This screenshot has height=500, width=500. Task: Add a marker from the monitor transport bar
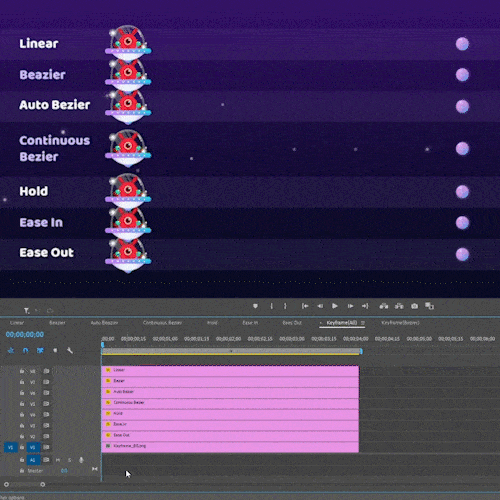pos(255,306)
